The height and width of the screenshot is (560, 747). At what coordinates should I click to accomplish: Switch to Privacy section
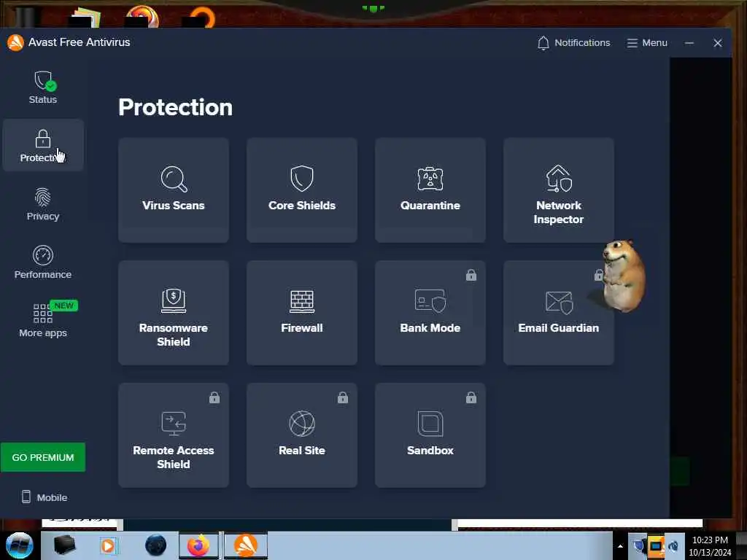click(x=43, y=204)
